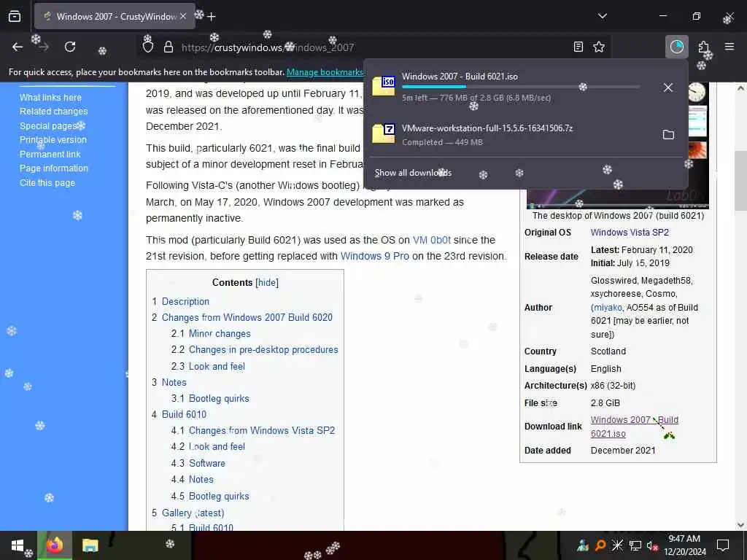The image size is (747, 560).
Task: Expand the list all tabs chevron
Action: [x=602, y=16]
